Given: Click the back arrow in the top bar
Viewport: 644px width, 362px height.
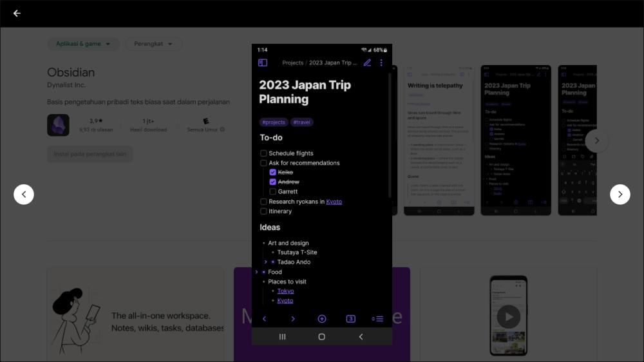Looking at the screenshot, I should (17, 14).
